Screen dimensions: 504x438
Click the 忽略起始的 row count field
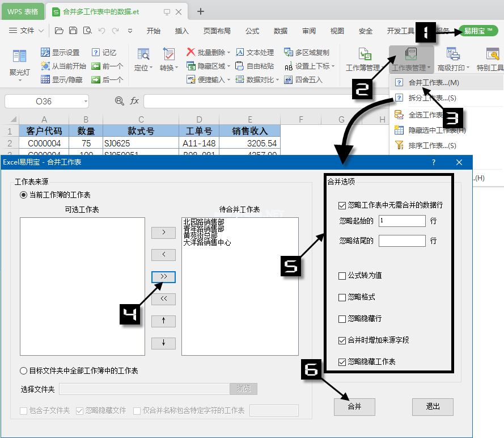401,221
